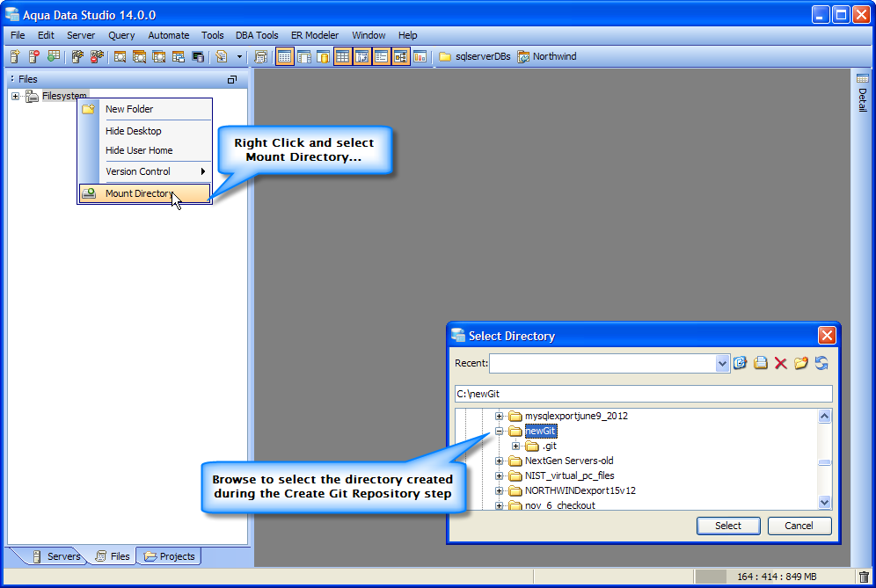Screen dimensions: 876x588
Task: Open the DBA Tools menu
Action: pyautogui.click(x=257, y=35)
